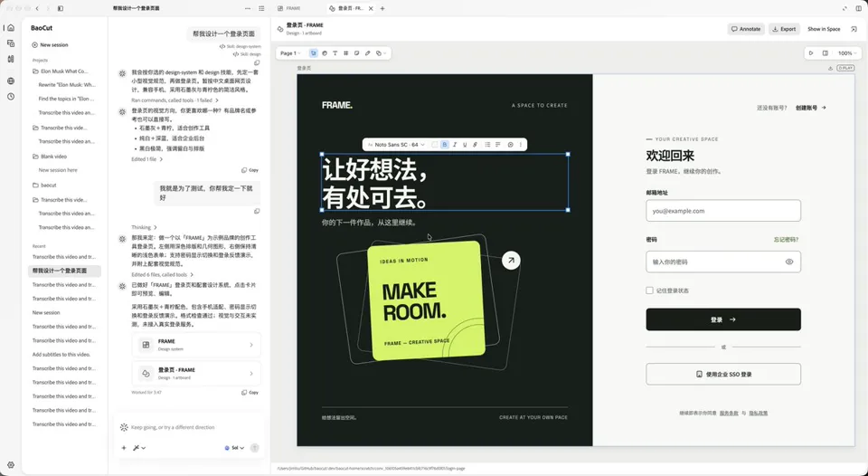This screenshot has width=868, height=476.
Task: Open settings gear at bottom left
Action: tap(11, 465)
